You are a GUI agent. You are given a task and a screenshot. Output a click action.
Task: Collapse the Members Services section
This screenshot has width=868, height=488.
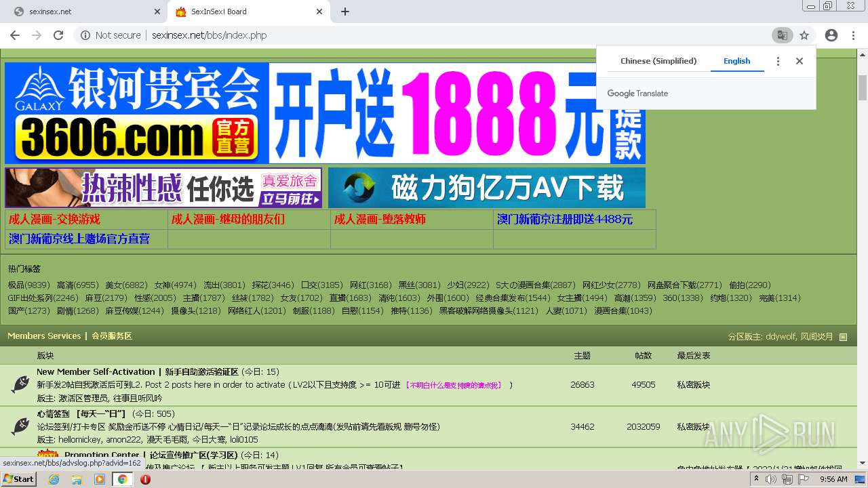pos(843,337)
